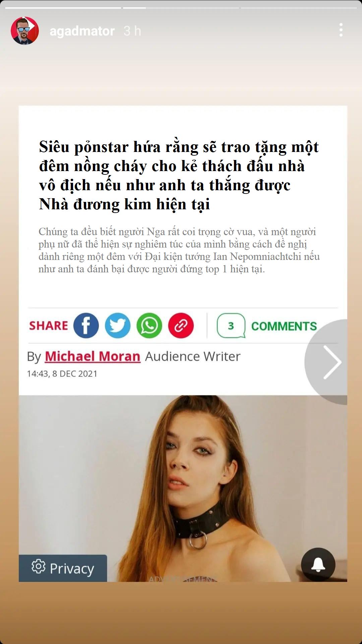Share the article on Twitter

(118, 325)
